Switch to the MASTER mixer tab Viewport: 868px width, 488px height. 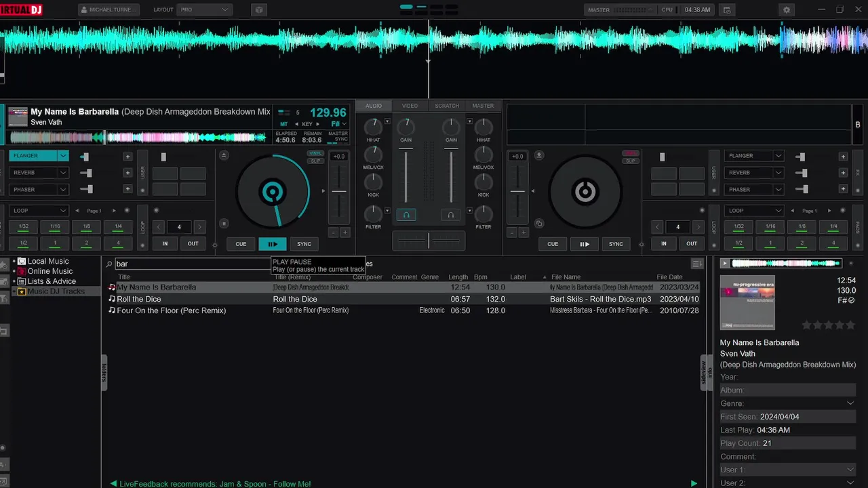tap(483, 106)
